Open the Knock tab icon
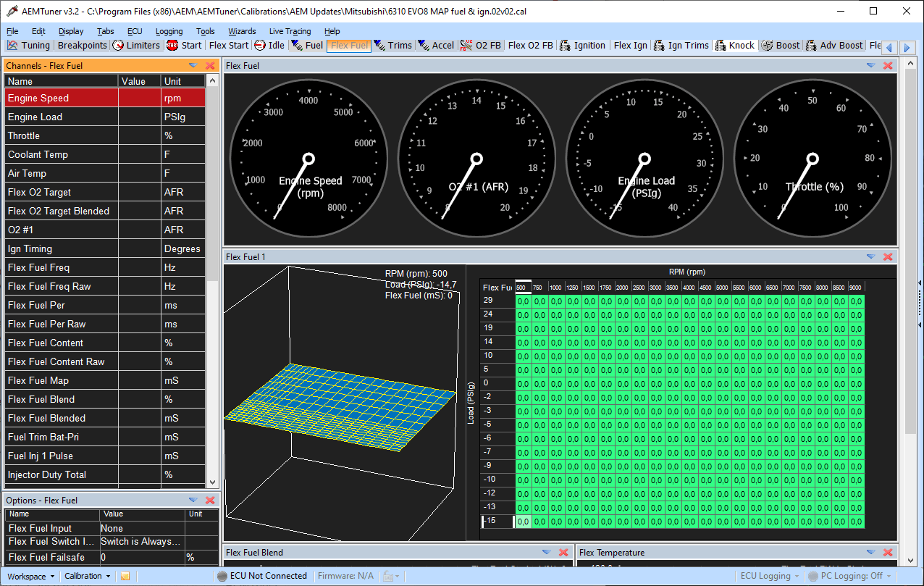The height and width of the screenshot is (586, 924). pos(721,45)
